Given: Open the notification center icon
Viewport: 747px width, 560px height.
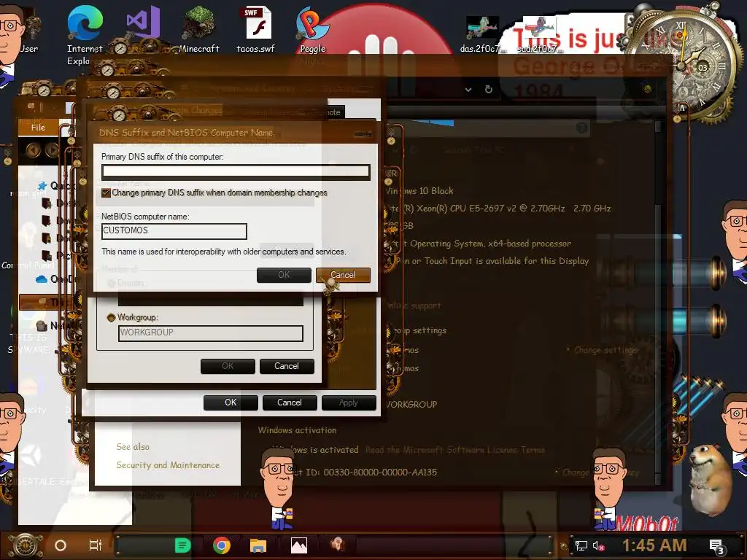Looking at the screenshot, I should 717,547.
